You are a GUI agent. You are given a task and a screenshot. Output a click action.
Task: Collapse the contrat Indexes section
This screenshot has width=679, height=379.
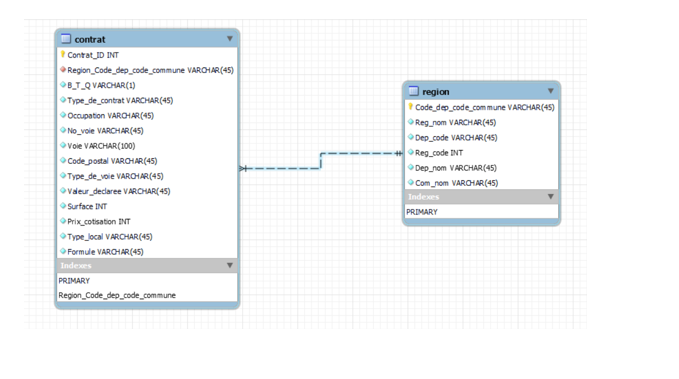pos(230,266)
